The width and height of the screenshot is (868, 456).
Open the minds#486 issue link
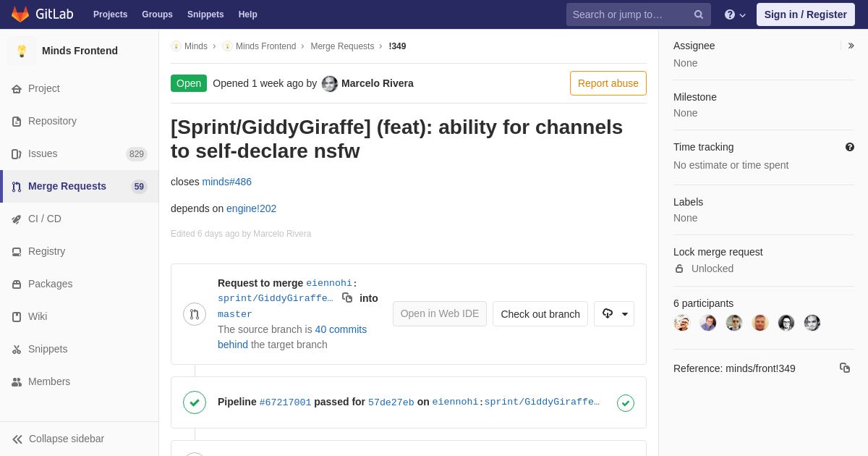tap(227, 182)
